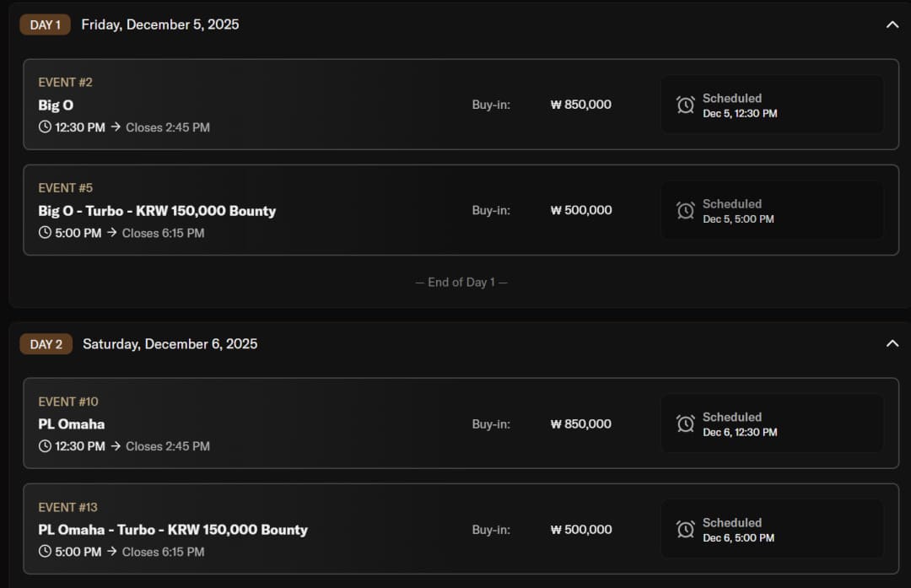Click the alarm clock icon for Event #13
911x588 pixels.
coord(686,529)
